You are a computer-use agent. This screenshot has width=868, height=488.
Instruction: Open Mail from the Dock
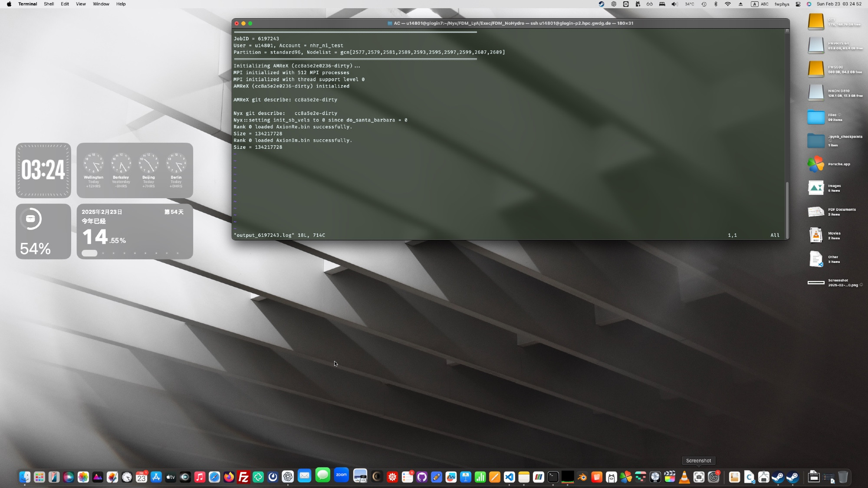tap(305, 476)
